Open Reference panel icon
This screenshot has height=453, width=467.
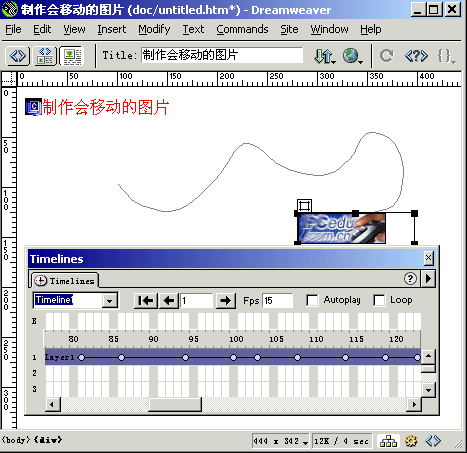[416, 56]
